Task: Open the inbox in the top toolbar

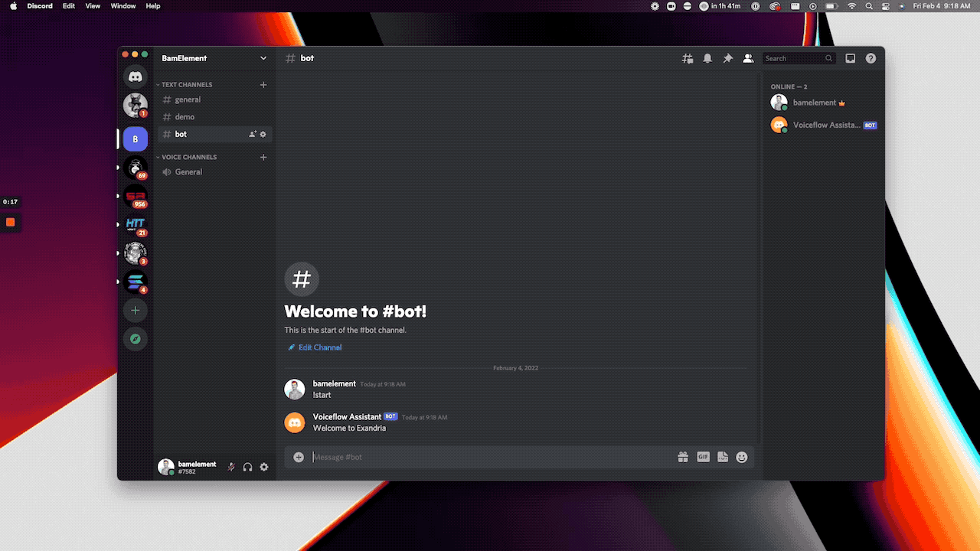Action: [x=850, y=57]
